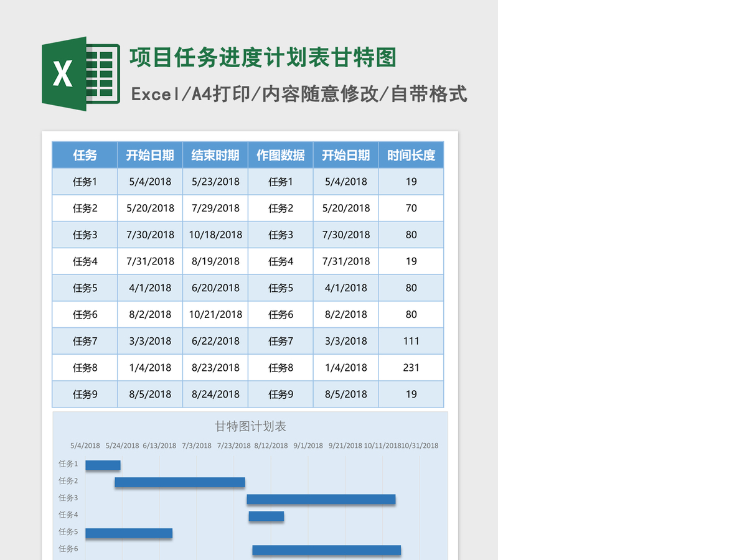
Task: Click the subtitle Excel/A4打印/内容随意修改/自带格式
Action: coord(299,94)
